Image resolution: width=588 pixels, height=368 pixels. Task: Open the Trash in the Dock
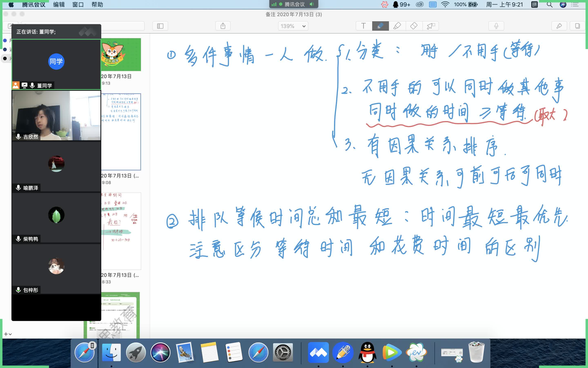tap(476, 352)
